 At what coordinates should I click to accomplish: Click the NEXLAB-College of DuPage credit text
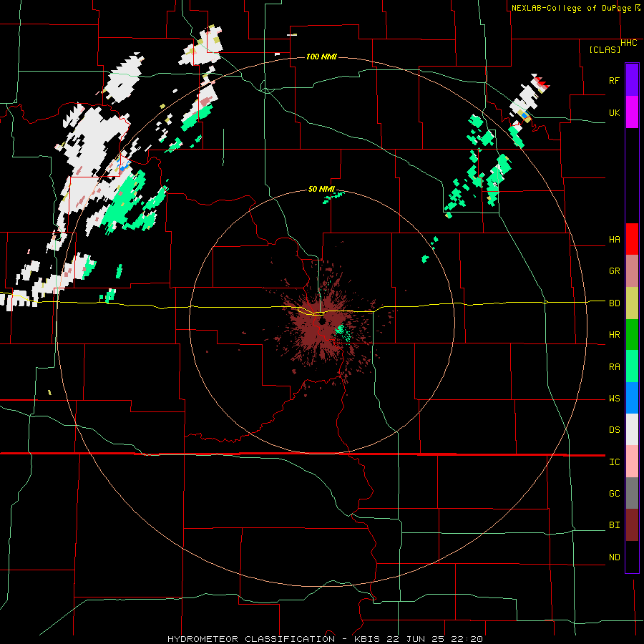pyautogui.click(x=572, y=8)
